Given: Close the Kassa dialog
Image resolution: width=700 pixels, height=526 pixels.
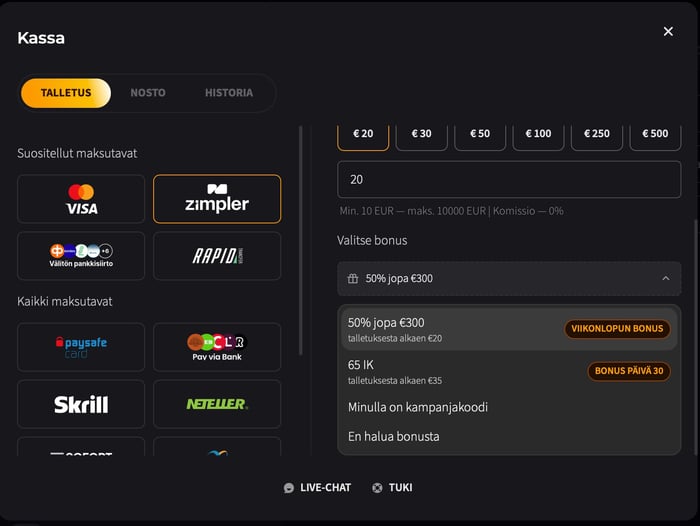Looking at the screenshot, I should [668, 31].
